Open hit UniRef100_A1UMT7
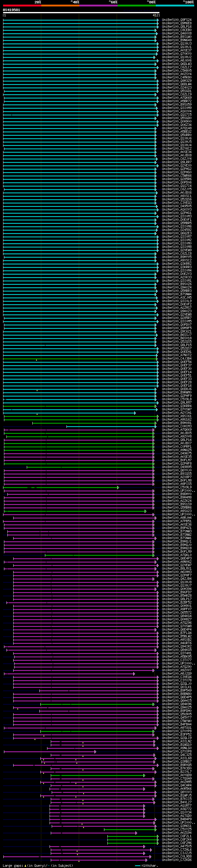This screenshot has height=868, width=197. pos(177,806)
